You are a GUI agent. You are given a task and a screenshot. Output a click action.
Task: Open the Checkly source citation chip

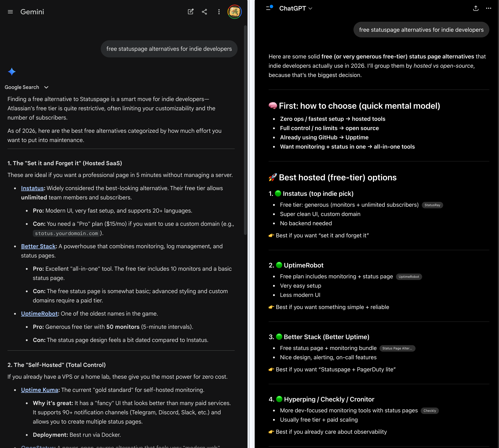(x=430, y=411)
